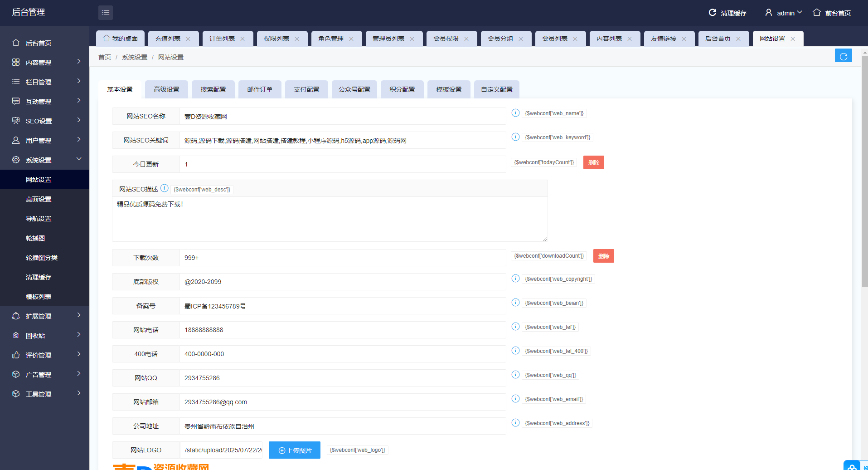
Task: Open 轮播图 in the sidebar submenu
Action: coord(35,238)
